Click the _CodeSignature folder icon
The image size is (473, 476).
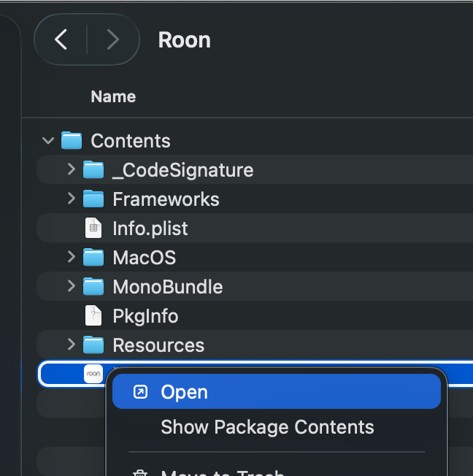tap(93, 170)
